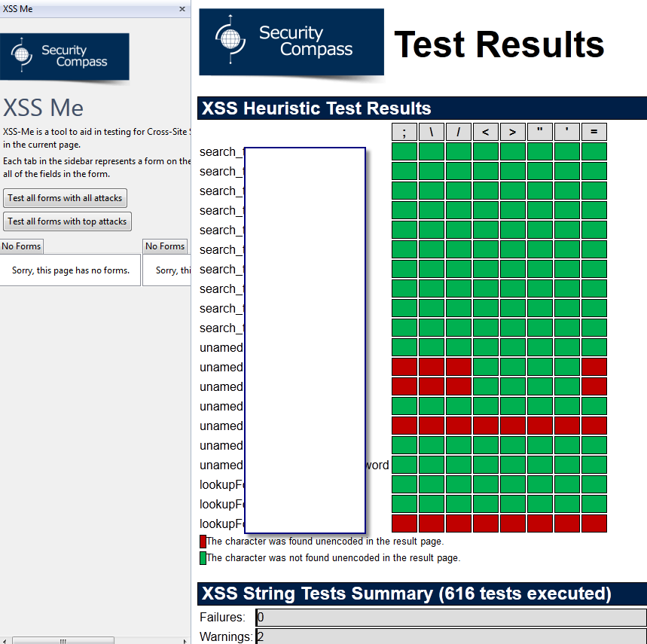Click the XSS String Tests Summary heading
This screenshot has height=644, width=647.
pos(406,594)
